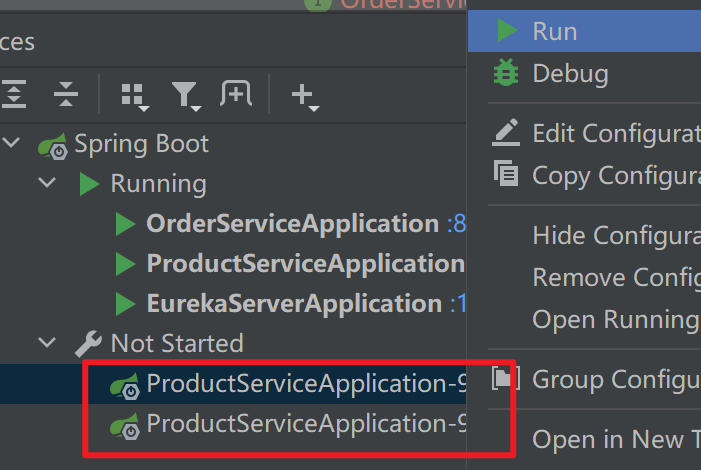The height and width of the screenshot is (470, 701).
Task: Select OrderServiceApplication in Running
Action: pyautogui.click(x=292, y=223)
